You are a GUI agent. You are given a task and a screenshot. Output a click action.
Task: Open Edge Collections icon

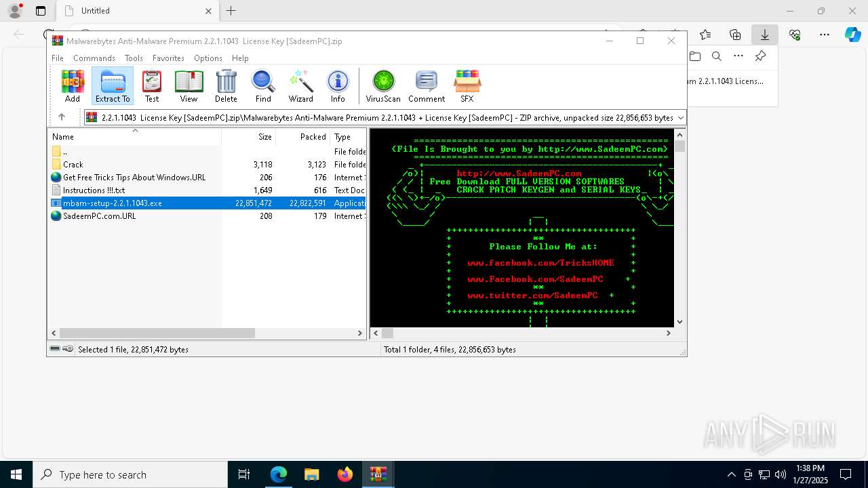click(735, 35)
